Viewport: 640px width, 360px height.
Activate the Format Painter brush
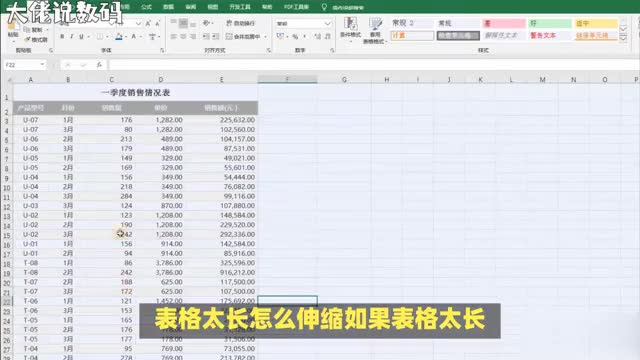click(27, 40)
